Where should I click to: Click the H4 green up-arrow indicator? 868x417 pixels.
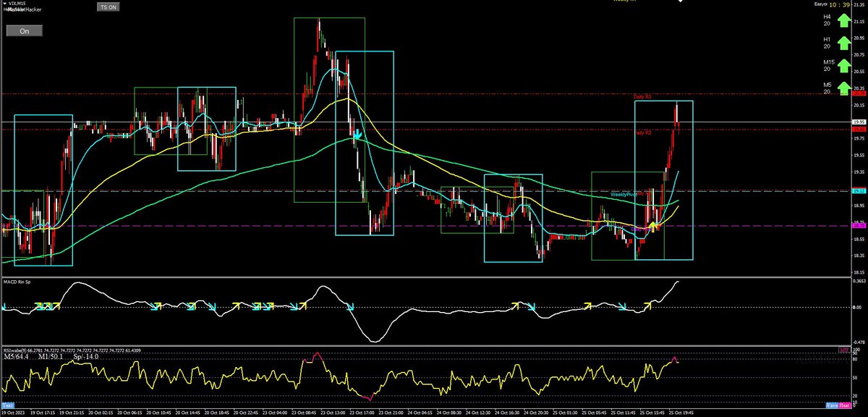[844, 20]
